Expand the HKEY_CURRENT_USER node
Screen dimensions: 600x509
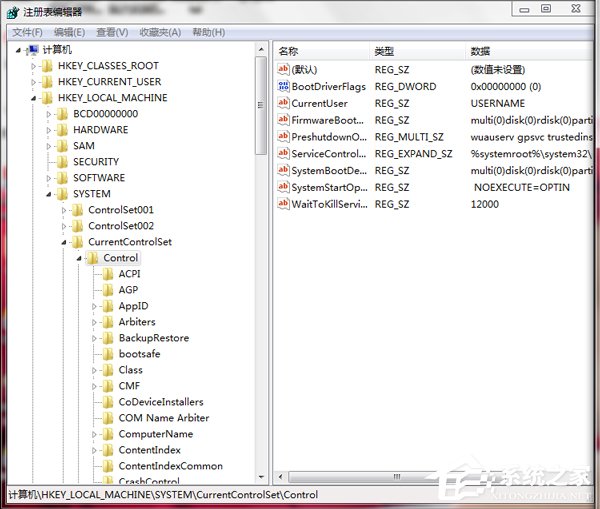tap(34, 82)
